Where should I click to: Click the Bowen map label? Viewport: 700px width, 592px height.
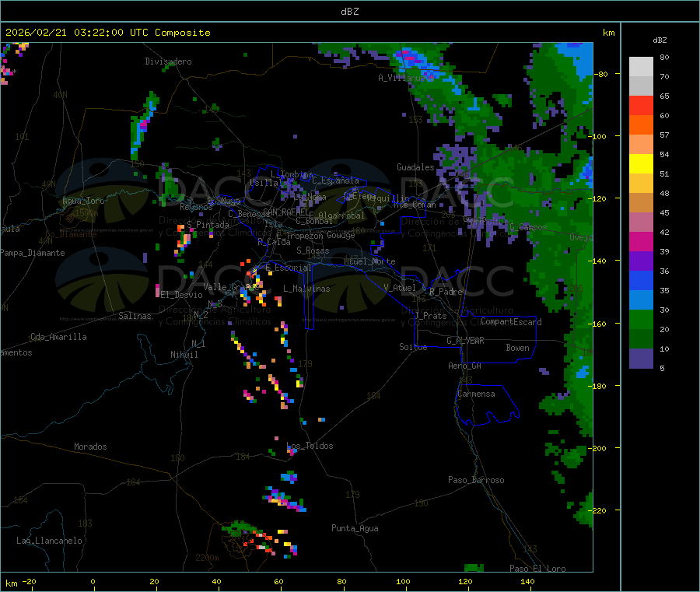point(517,348)
